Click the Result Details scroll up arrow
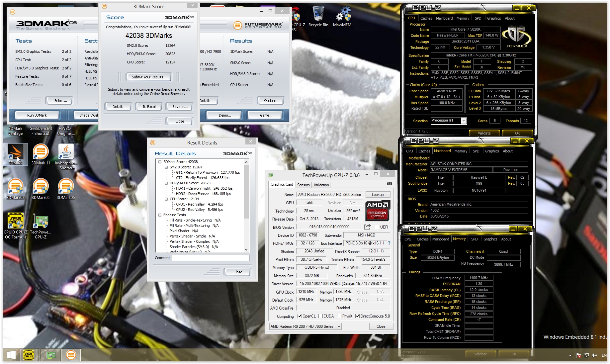The image size is (610, 364). pyautogui.click(x=246, y=162)
